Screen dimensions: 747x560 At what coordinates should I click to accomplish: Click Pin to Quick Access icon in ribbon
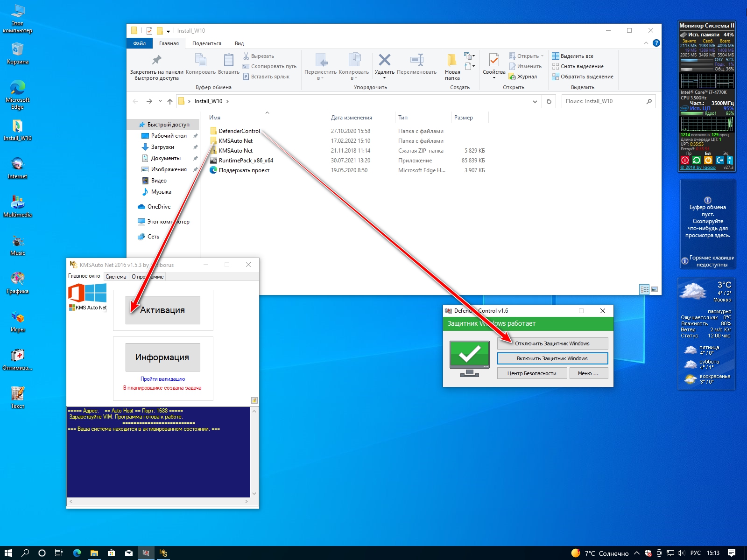tap(156, 60)
